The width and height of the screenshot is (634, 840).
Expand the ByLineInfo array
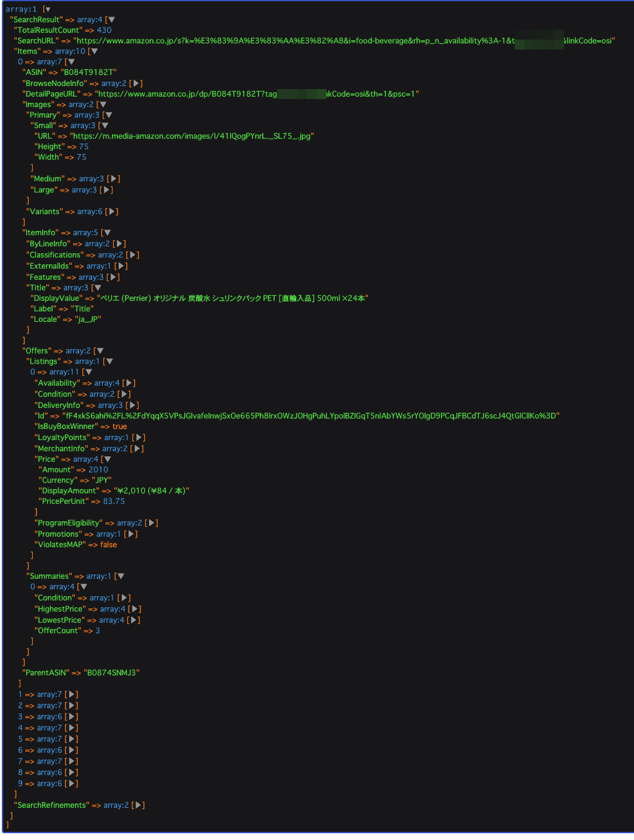pyautogui.click(x=119, y=244)
